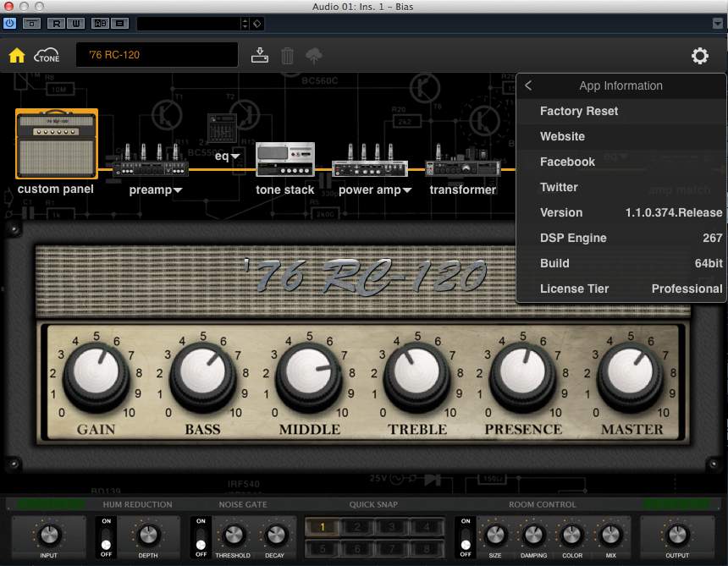Open the ToneCloud icon
The height and width of the screenshot is (566, 728).
click(x=47, y=56)
